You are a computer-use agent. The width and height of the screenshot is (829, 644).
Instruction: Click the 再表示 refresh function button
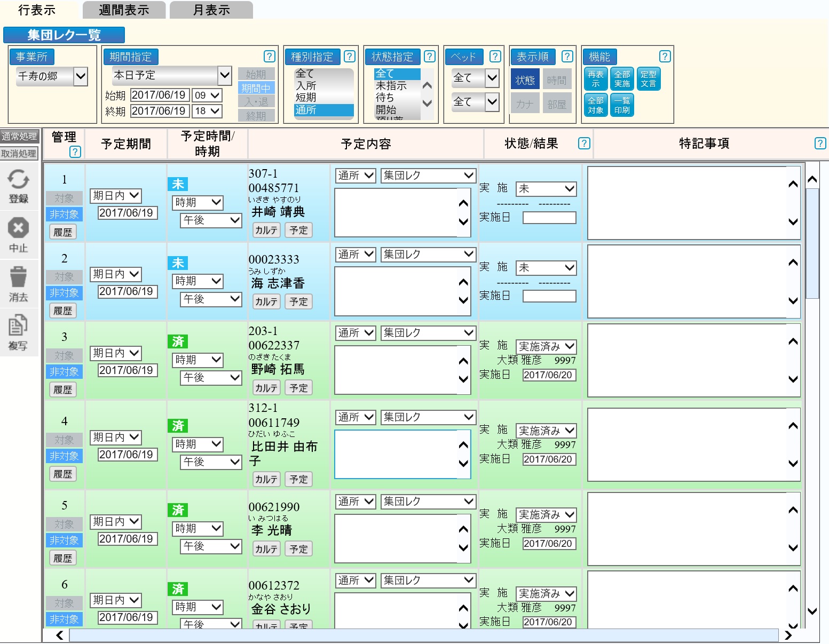(596, 79)
